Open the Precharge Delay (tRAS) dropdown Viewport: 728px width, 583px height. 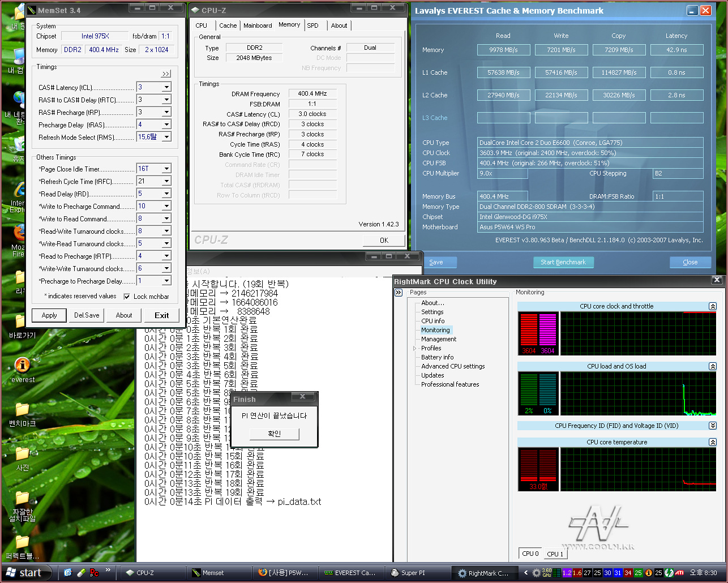[166, 125]
